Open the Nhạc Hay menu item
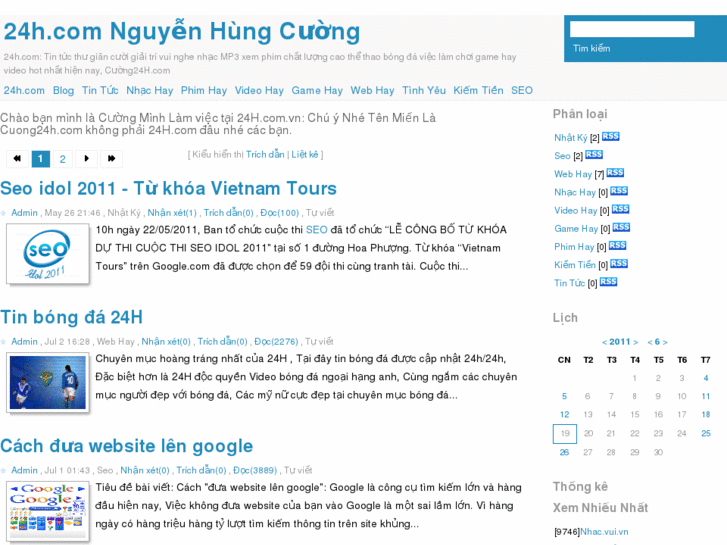This screenshot has height=545, width=727. (x=150, y=90)
